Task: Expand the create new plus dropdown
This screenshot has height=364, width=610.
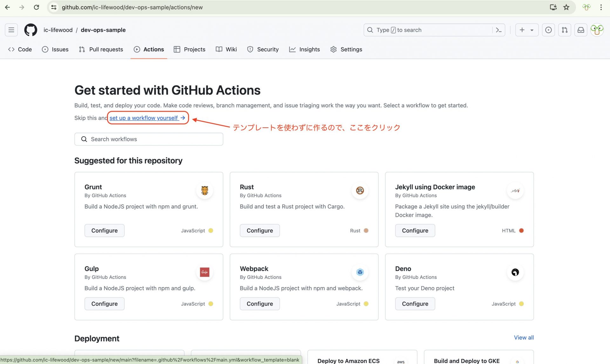Action: [526, 30]
